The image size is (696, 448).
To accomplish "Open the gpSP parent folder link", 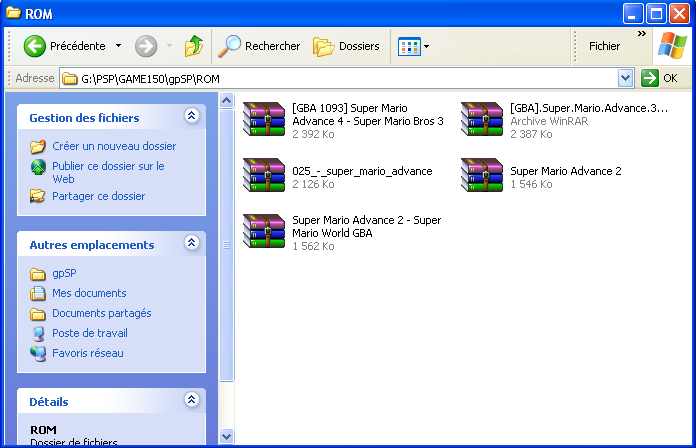I will [x=64, y=273].
